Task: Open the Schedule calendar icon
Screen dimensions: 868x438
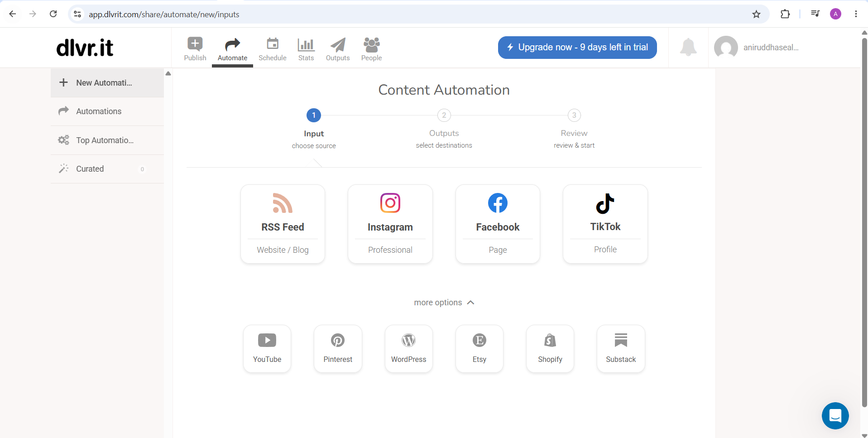Action: coord(273,44)
